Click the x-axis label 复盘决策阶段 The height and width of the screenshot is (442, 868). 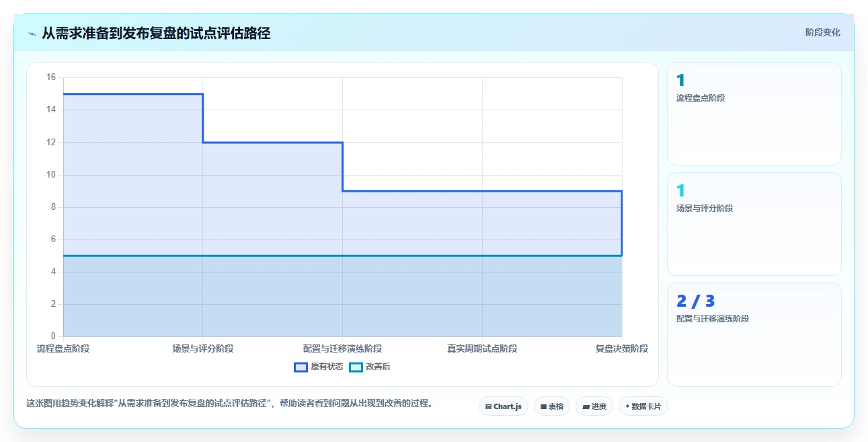(622, 348)
